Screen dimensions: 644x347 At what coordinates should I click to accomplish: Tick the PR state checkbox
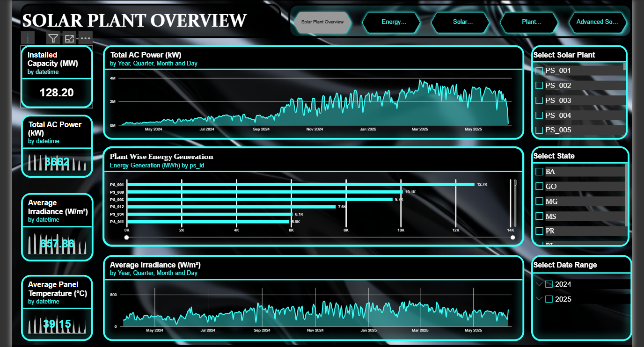tap(539, 231)
